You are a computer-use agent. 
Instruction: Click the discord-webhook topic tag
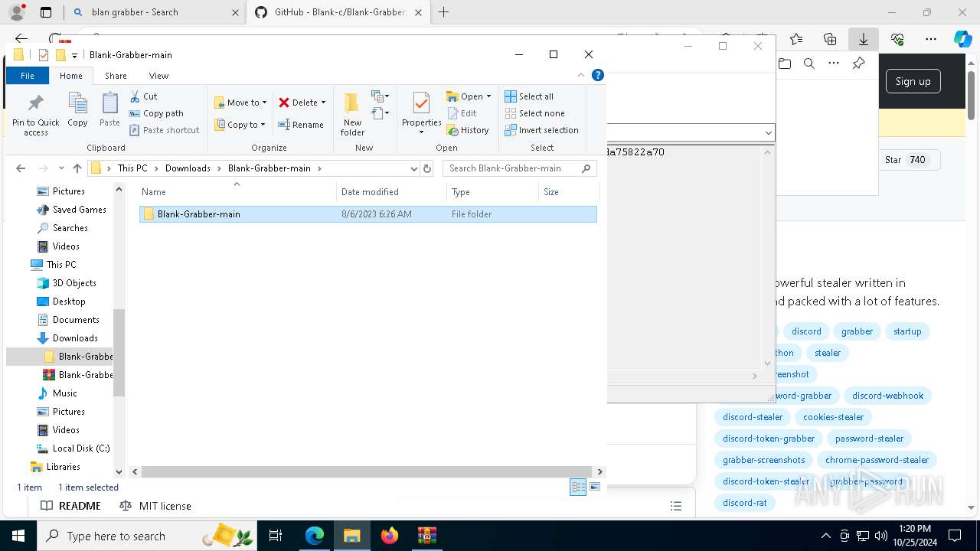click(887, 396)
